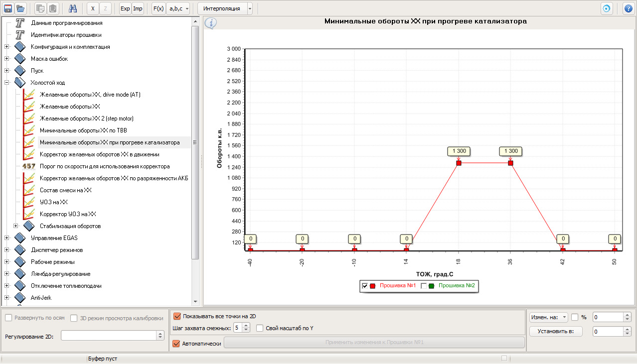This screenshot has height=364, width=637.
Task: Click the save firmware icon
Action: tap(7, 8)
